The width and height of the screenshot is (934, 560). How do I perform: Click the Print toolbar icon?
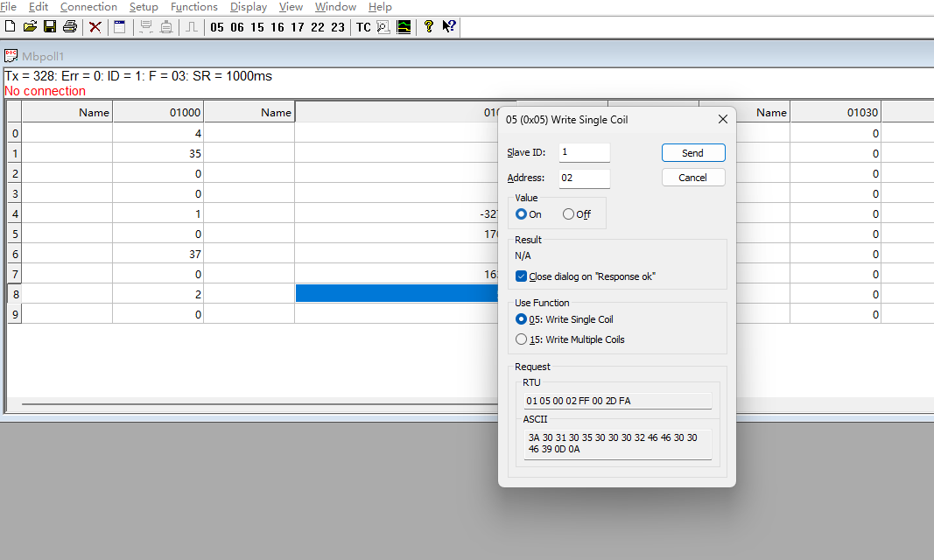click(x=70, y=27)
